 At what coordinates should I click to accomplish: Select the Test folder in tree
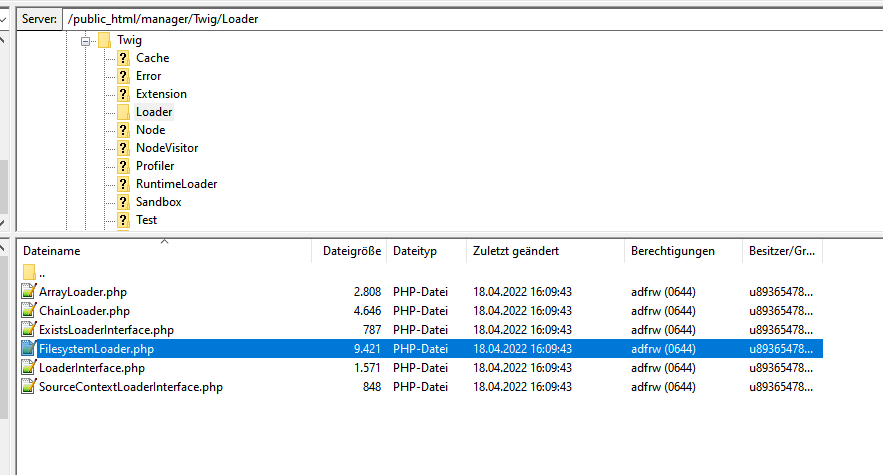click(x=146, y=220)
